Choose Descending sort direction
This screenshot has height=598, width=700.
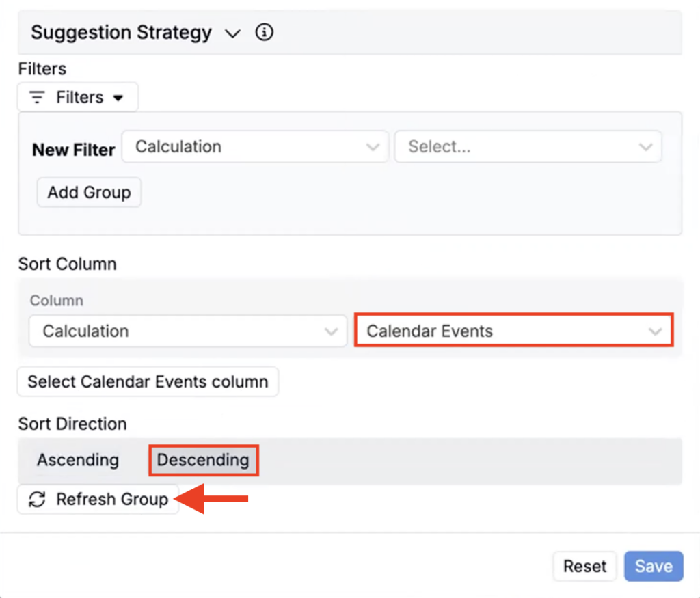point(203,460)
